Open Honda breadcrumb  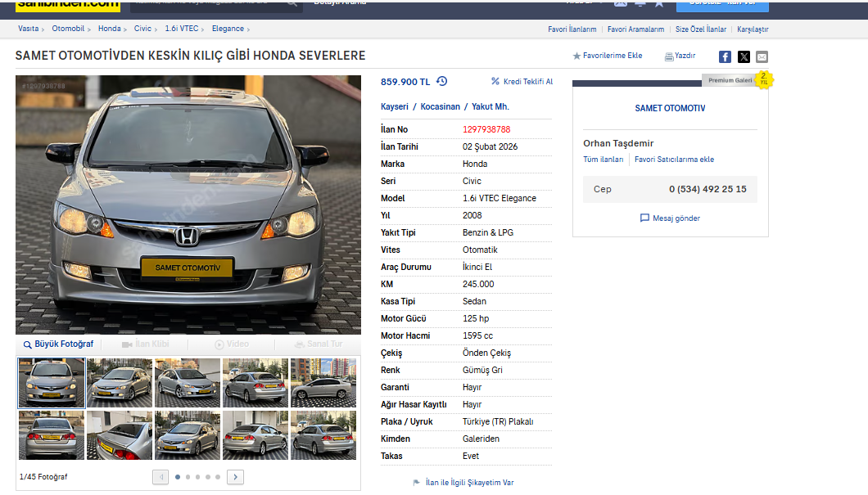[x=109, y=29]
